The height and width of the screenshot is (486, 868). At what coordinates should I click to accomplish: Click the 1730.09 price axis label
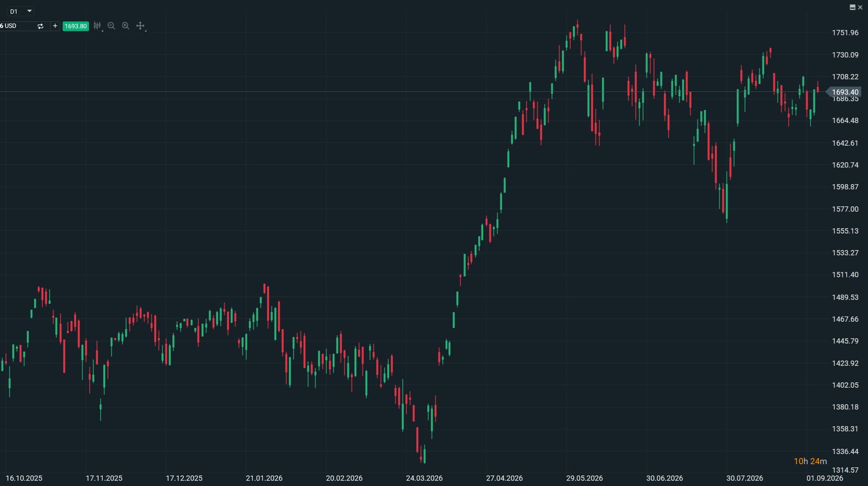coord(845,55)
